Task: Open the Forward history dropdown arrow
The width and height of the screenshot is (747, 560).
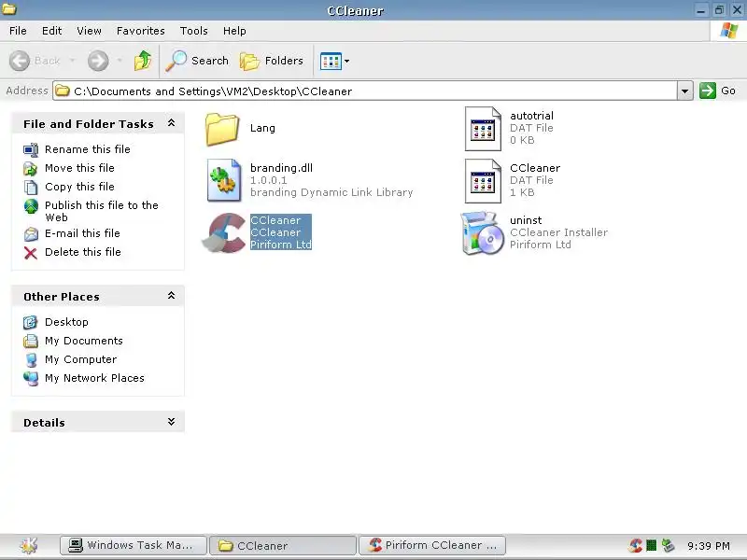Action: tap(120, 61)
